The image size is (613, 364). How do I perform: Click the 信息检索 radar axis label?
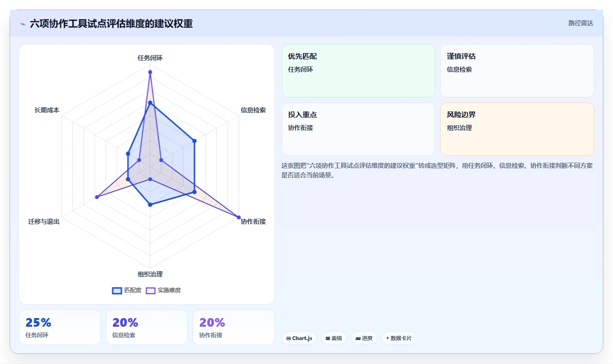(x=253, y=110)
